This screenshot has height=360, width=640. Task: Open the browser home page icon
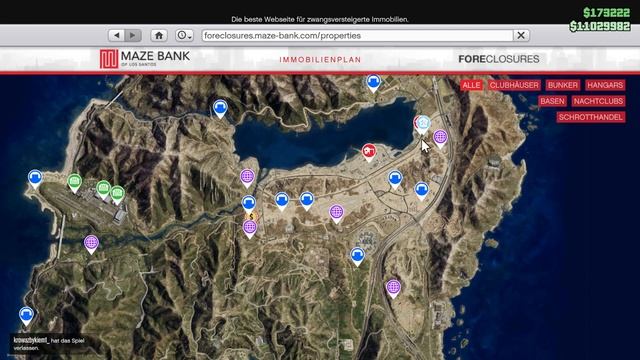click(159, 36)
